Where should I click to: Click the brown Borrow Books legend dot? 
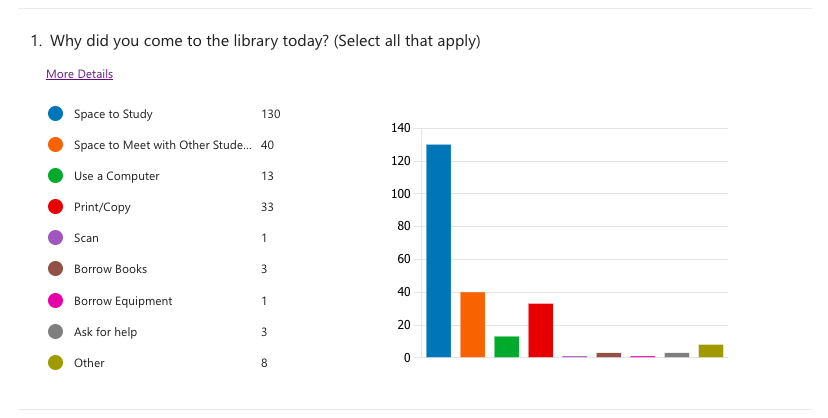55,269
